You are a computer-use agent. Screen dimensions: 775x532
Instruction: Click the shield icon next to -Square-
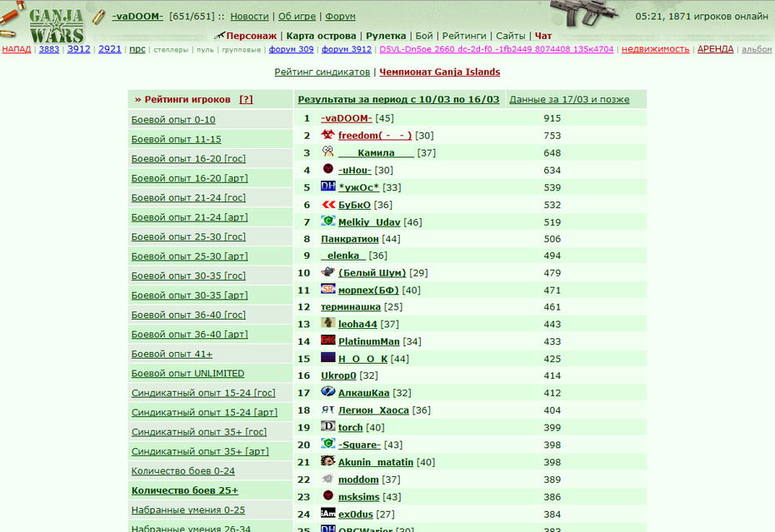[x=327, y=444]
